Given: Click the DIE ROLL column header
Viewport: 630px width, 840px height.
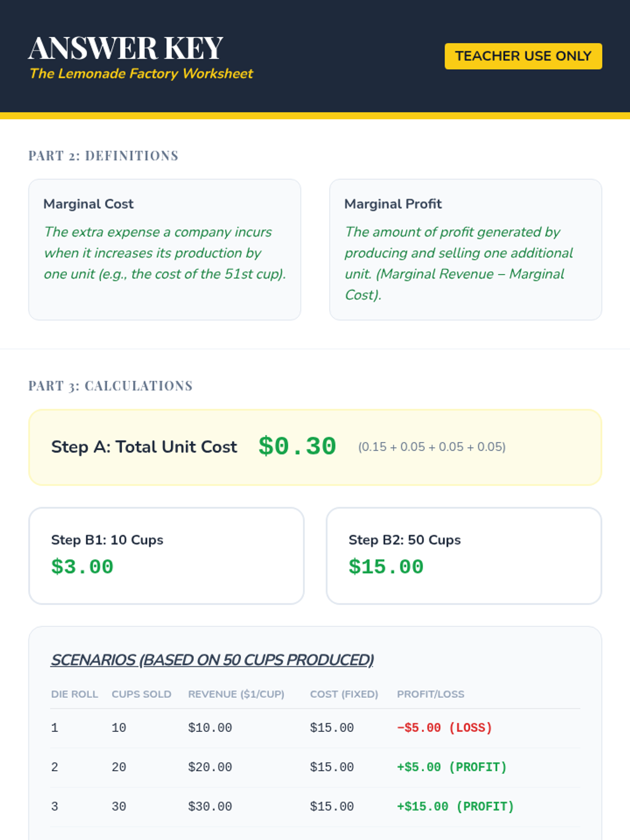Looking at the screenshot, I should 74,694.
